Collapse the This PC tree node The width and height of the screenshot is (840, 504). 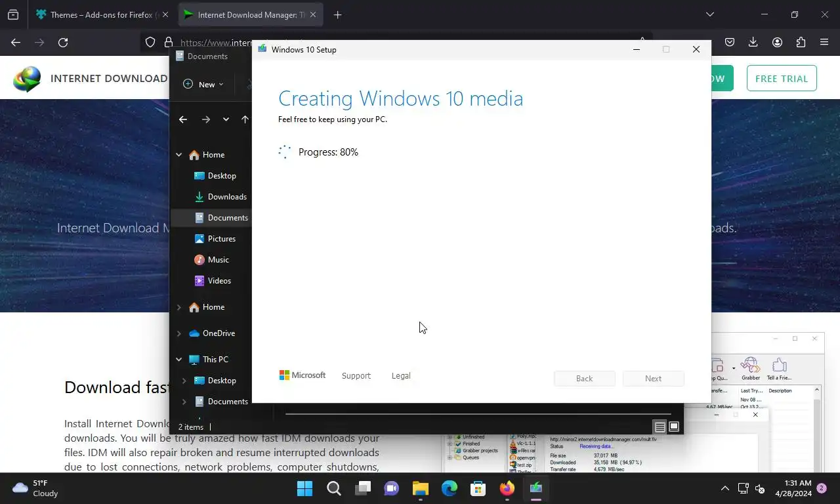click(x=178, y=360)
